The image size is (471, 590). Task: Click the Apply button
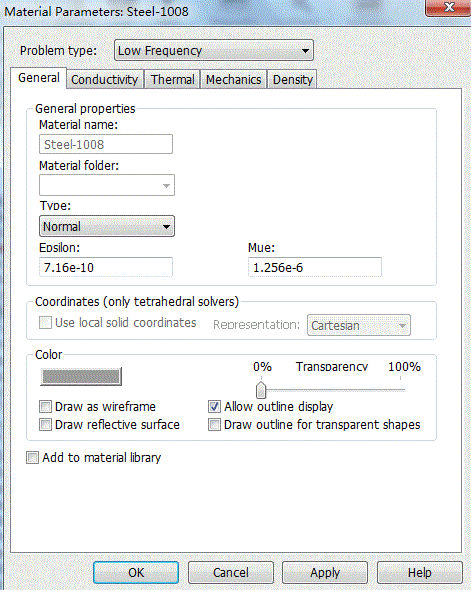coord(325,573)
